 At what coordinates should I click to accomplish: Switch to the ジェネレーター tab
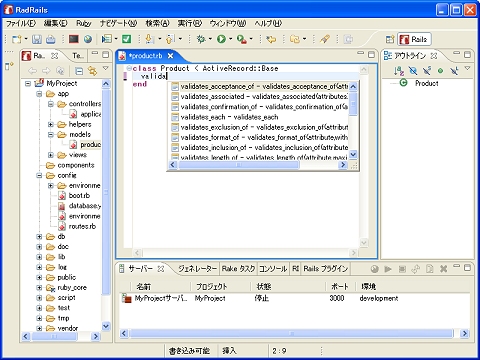[x=197, y=269]
